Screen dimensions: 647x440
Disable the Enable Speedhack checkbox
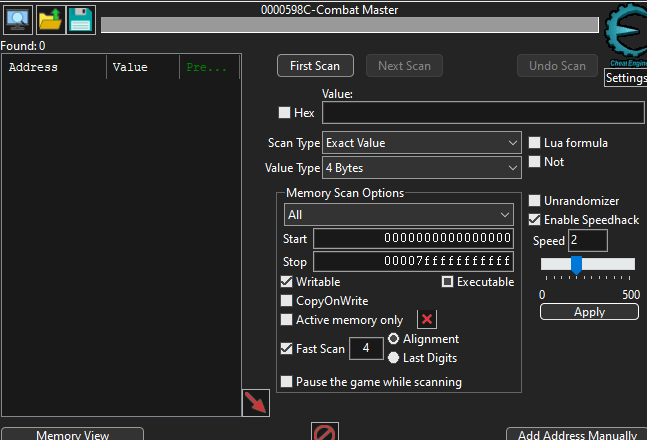coord(534,220)
